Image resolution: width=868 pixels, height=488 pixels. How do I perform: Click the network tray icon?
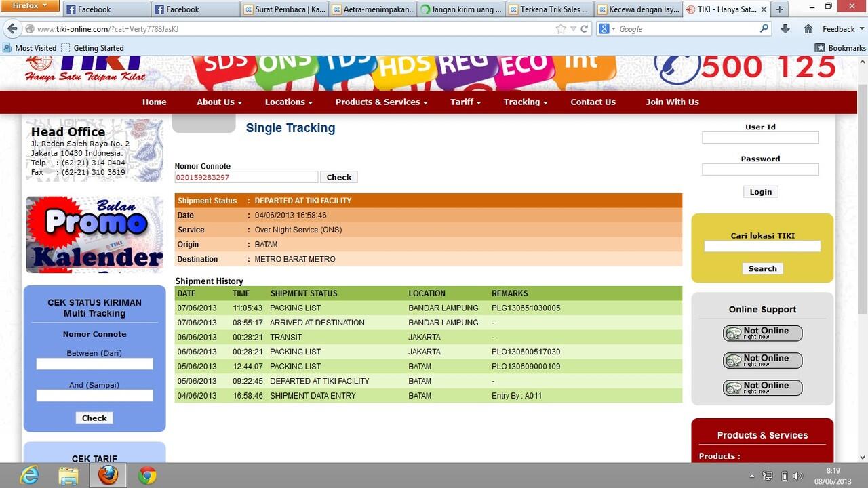(768, 476)
